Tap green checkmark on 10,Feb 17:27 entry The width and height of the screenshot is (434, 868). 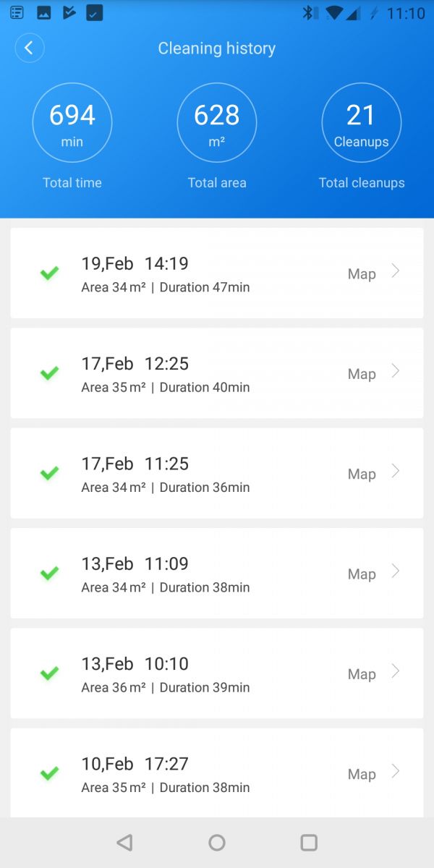pos(49,774)
